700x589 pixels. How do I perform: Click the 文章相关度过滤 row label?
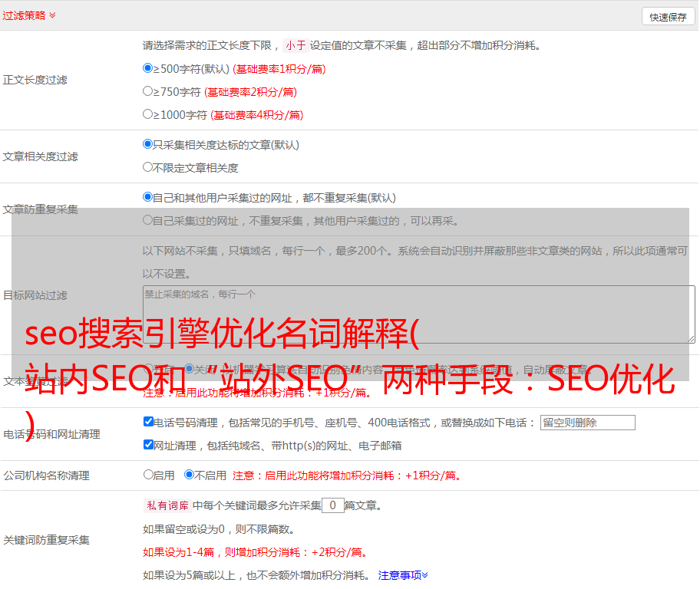pyautogui.click(x=40, y=156)
